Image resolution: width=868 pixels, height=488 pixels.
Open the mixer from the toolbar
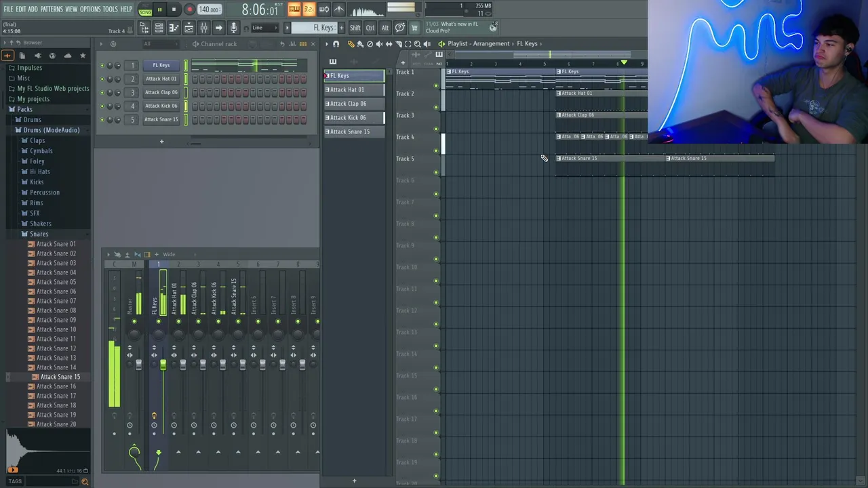pyautogui.click(x=203, y=28)
